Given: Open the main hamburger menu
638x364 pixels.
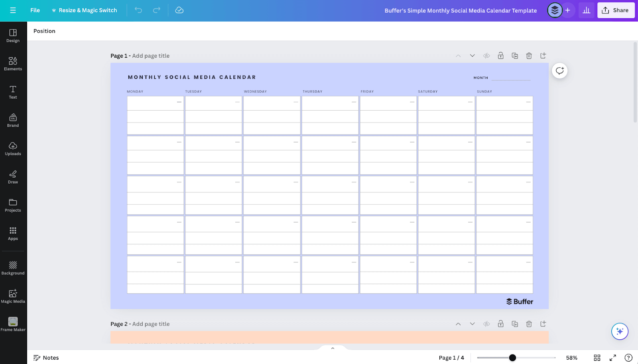Looking at the screenshot, I should 13,10.
